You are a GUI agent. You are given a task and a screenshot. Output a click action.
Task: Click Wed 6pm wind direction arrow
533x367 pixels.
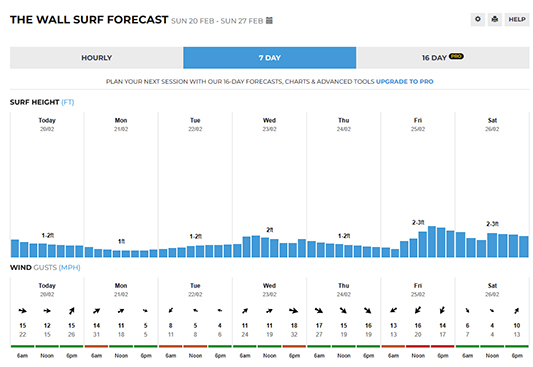294,311
